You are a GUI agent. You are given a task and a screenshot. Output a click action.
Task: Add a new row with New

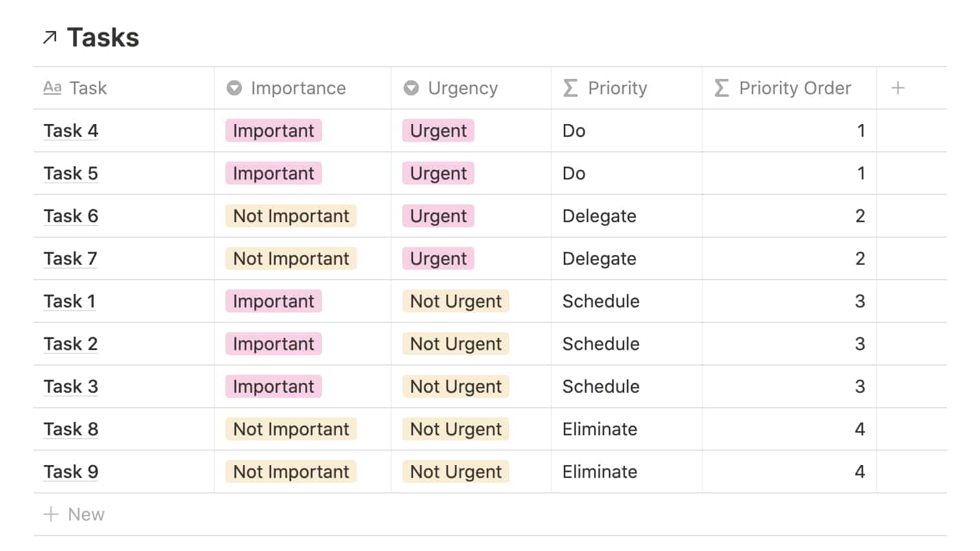click(x=86, y=514)
